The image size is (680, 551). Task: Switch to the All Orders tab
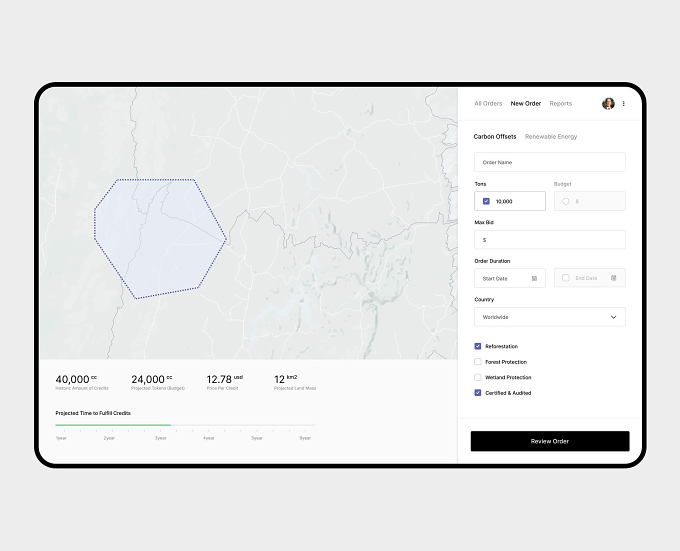coord(488,104)
